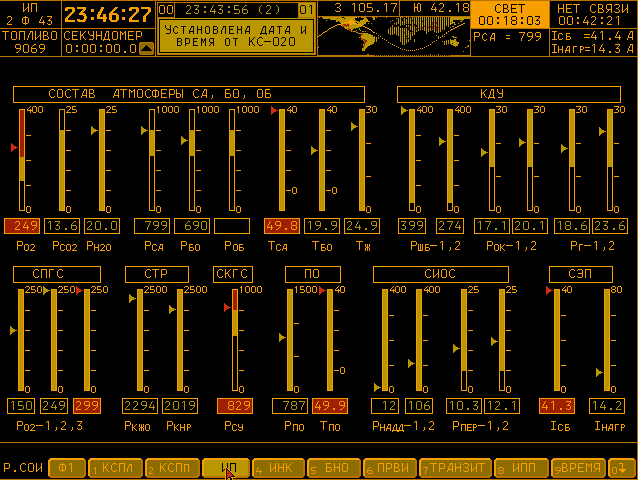Click the СТР section header
The height and width of the screenshot is (480, 638).
157,274
